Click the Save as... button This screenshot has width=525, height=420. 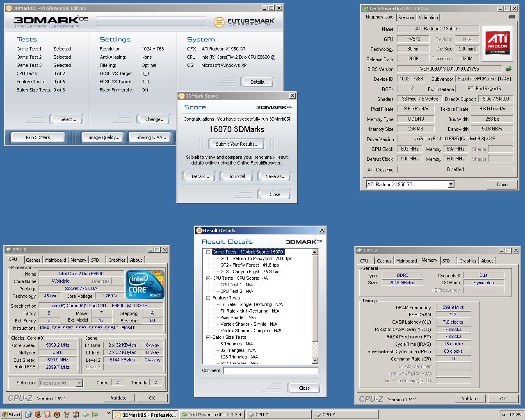[275, 176]
